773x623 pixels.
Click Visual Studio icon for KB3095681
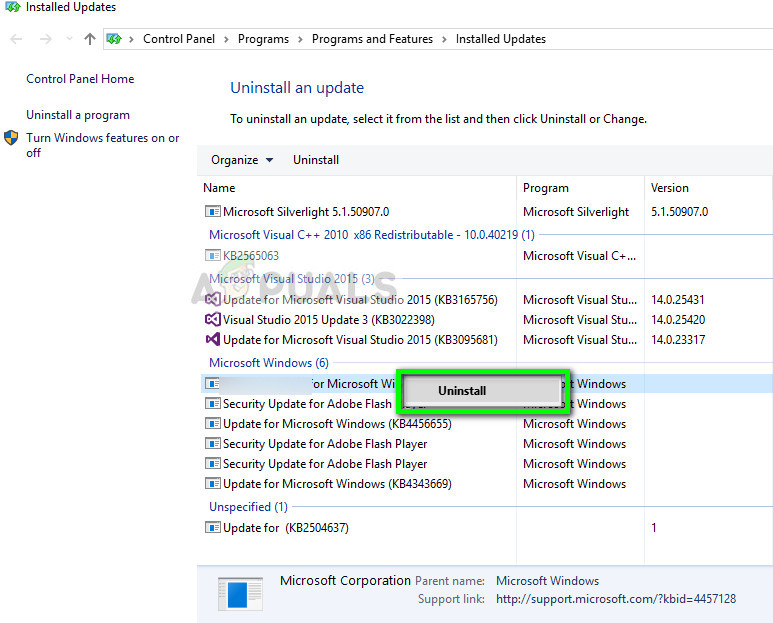tap(212, 339)
